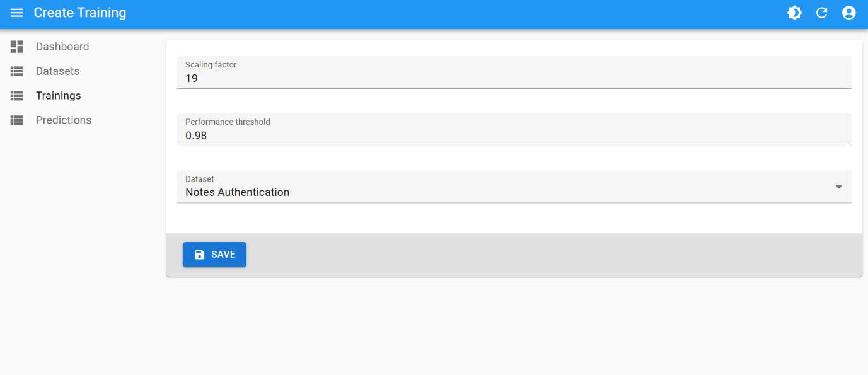868x375 pixels.
Task: Open the hamburger navigation menu
Action: (x=17, y=13)
